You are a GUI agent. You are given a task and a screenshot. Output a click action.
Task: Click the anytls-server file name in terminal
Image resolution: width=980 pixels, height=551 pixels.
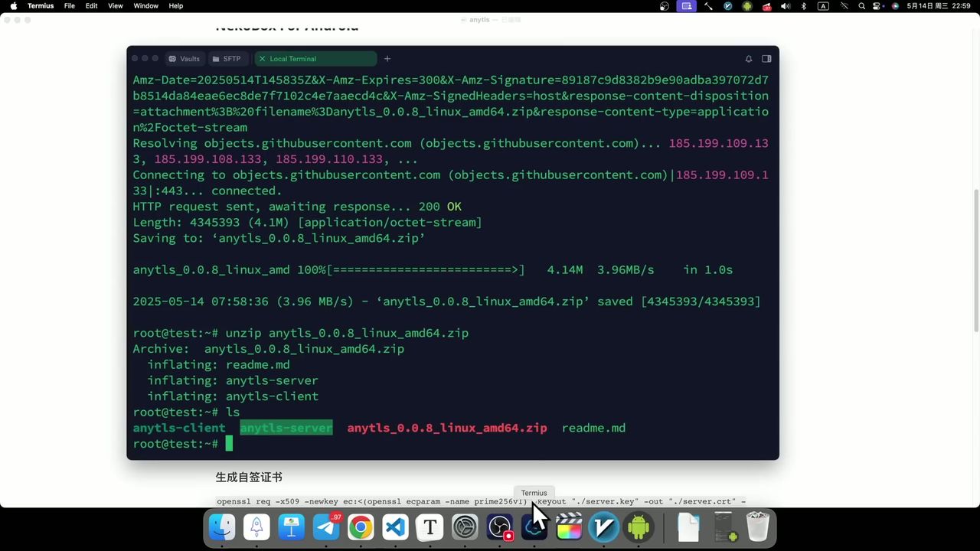coord(286,428)
